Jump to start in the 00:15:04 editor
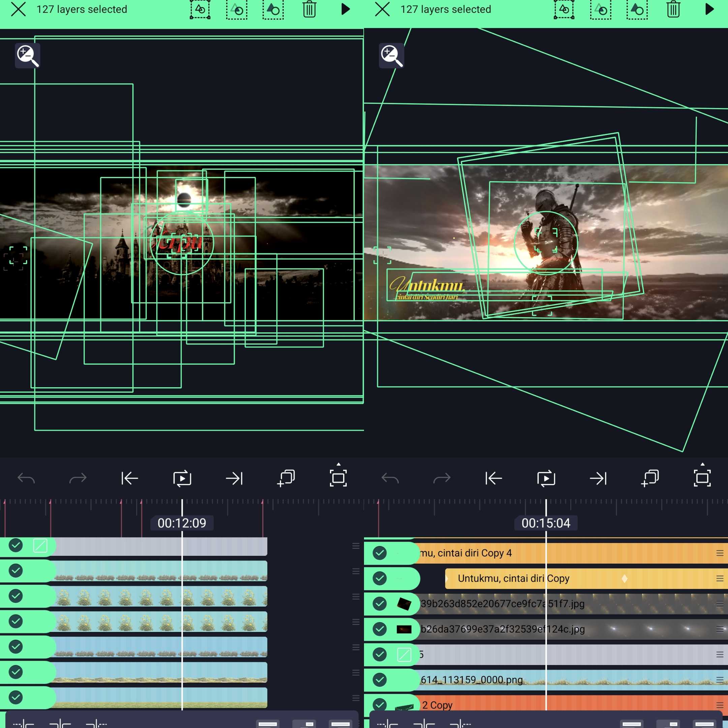This screenshot has height=728, width=728. point(494,479)
